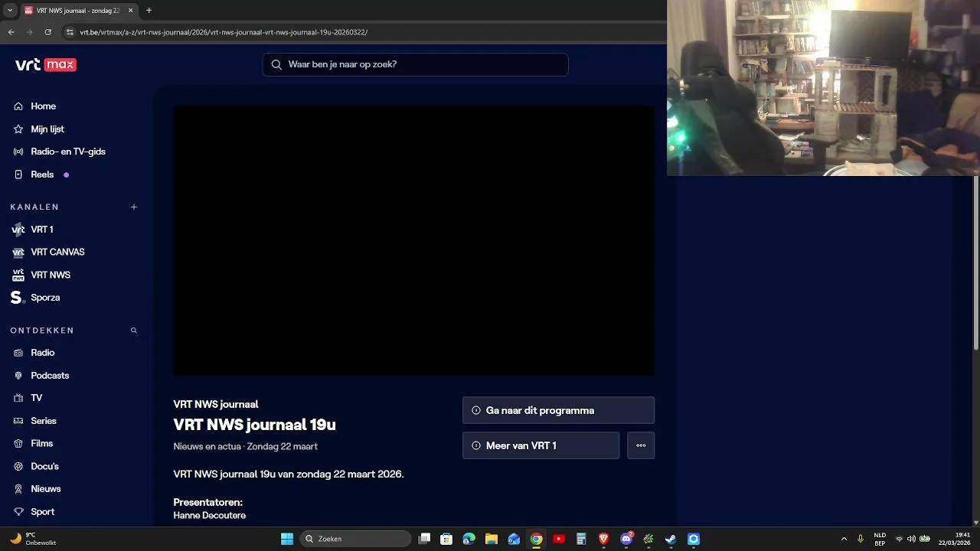
Task: Switch keyboard language NLD BEP
Action: click(x=880, y=539)
